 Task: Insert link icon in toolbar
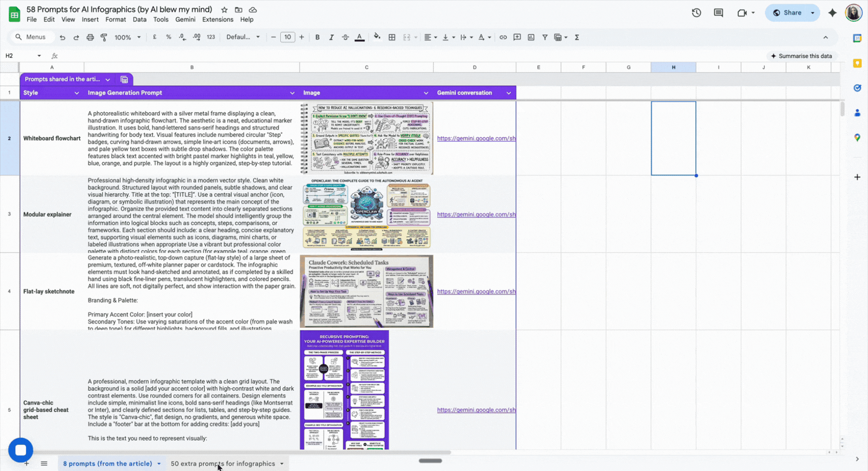(503, 37)
